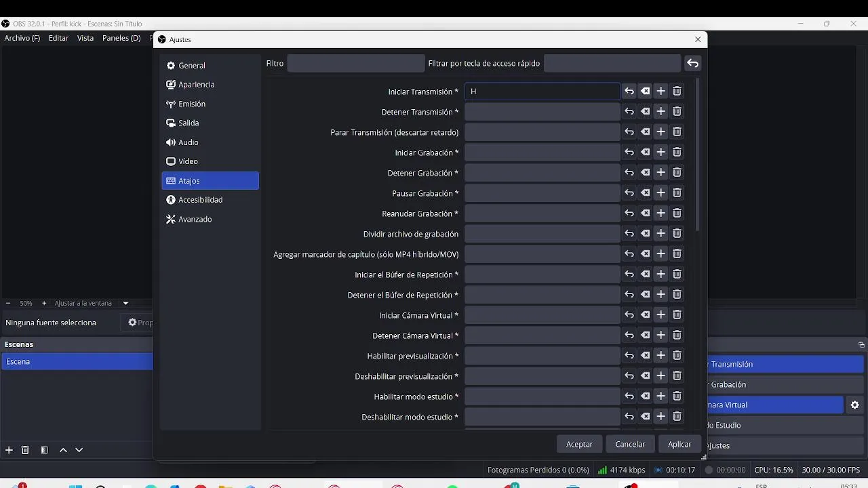Screen dimensions: 868x488
Task: Add a hotkey row for Pausar Grabación
Action: tap(661, 193)
